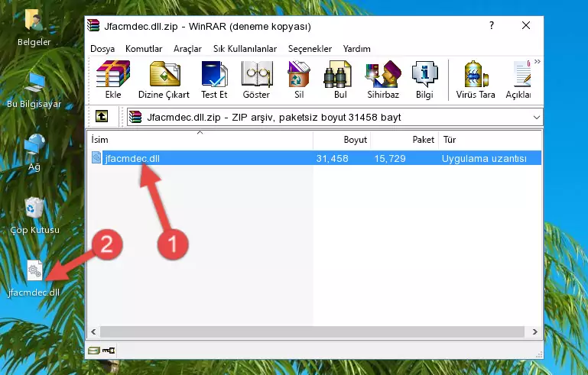
Task: Sort files by Boyut column
Action: click(x=342, y=140)
